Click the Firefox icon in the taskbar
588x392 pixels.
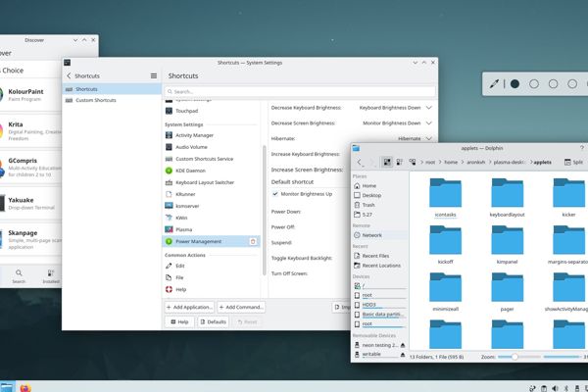[x=25, y=386]
